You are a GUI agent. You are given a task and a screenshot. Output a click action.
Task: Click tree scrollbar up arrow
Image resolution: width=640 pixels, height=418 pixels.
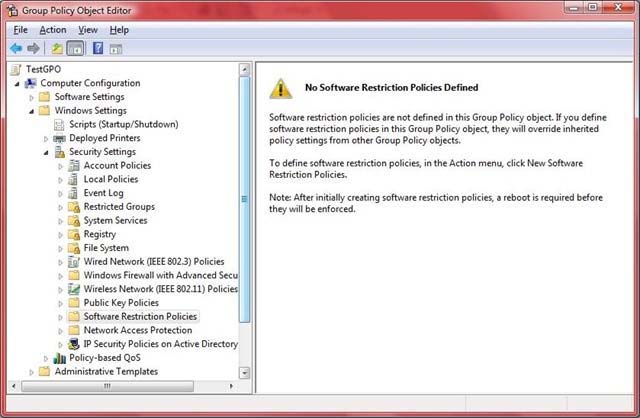click(244, 69)
